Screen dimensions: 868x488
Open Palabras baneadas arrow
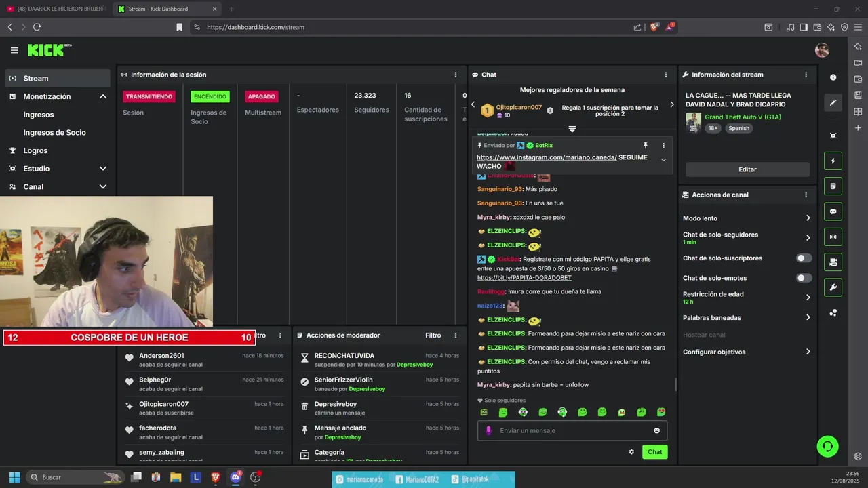(x=808, y=317)
